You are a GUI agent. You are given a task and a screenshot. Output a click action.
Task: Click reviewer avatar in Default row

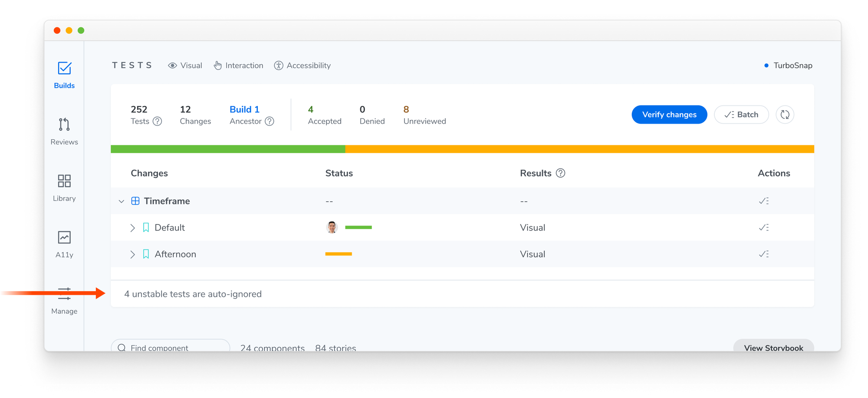332,227
